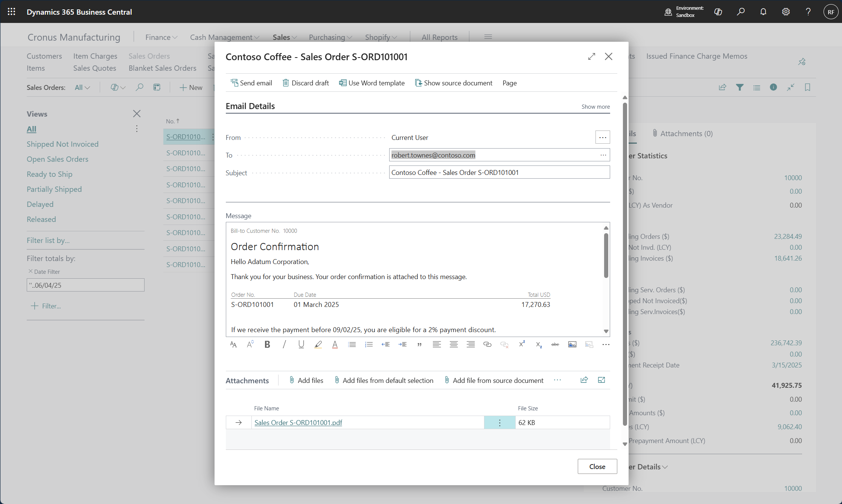
Task: Open All Reports menu item
Action: 440,37
